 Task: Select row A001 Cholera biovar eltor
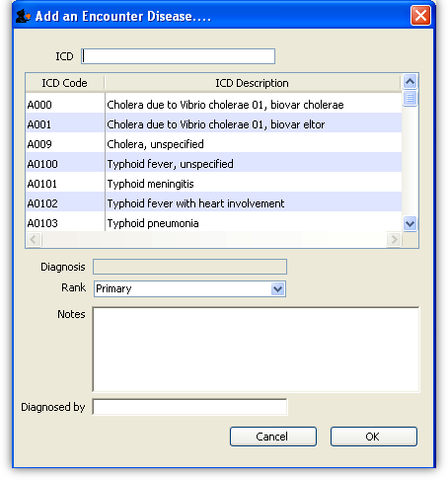(x=213, y=124)
